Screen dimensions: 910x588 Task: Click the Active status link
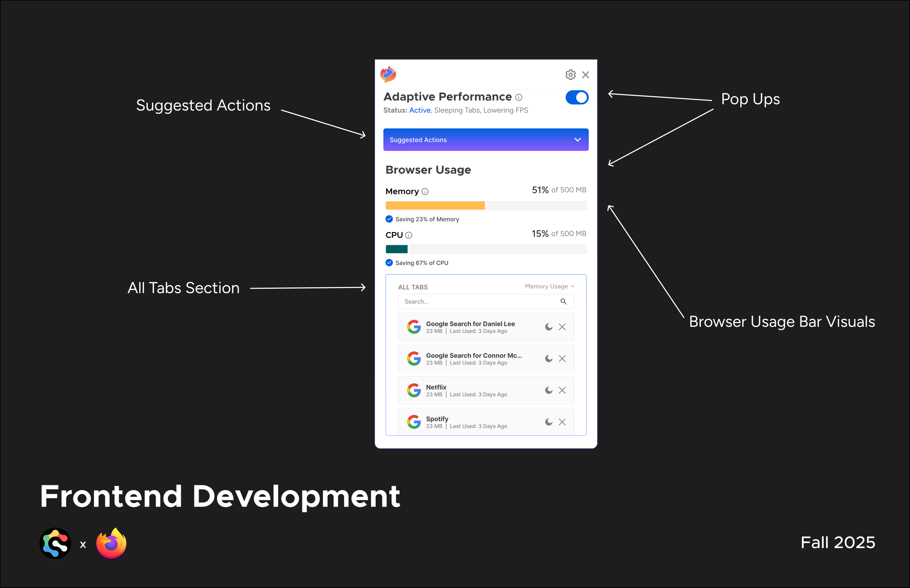pyautogui.click(x=420, y=111)
